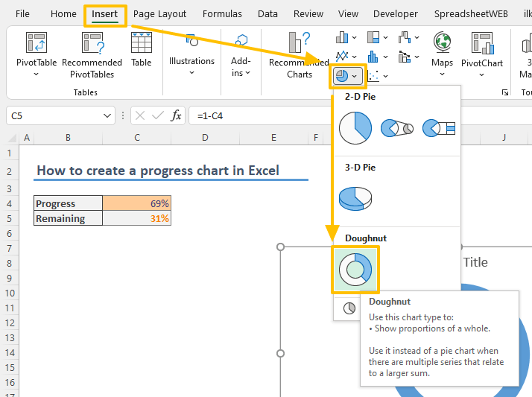Select the Progress label cell

pyautogui.click(x=69, y=203)
